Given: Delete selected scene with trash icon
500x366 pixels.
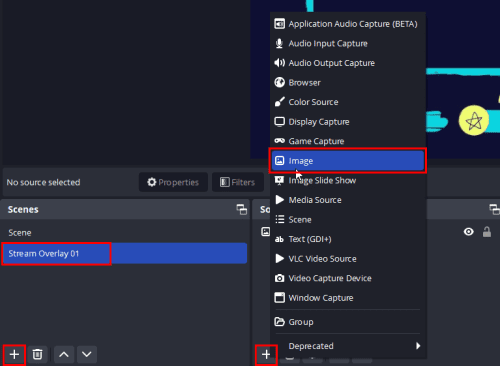Looking at the screenshot, I should tap(37, 354).
